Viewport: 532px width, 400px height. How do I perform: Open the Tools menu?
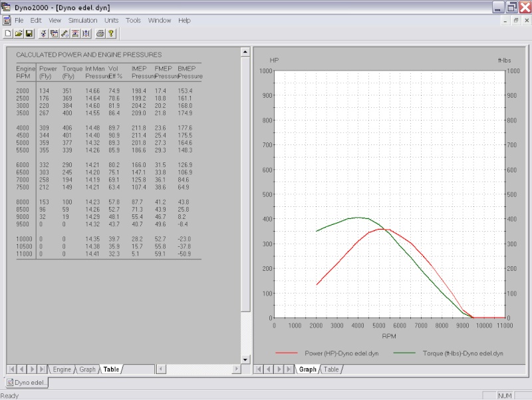point(133,21)
